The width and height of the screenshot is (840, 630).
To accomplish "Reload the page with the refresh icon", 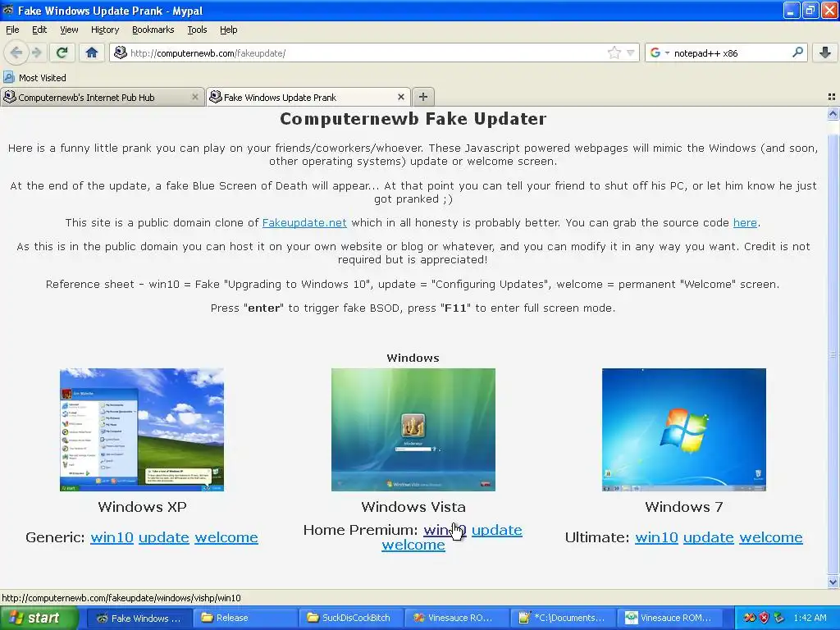I will coord(62,52).
